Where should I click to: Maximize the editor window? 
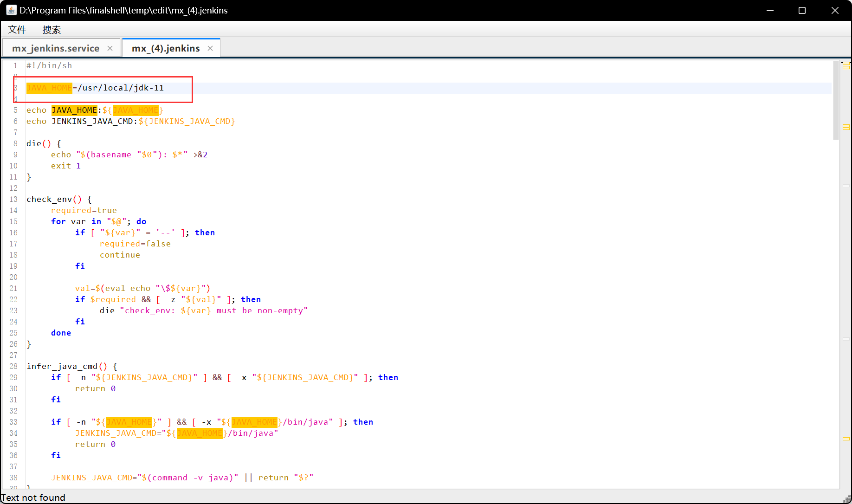click(802, 10)
